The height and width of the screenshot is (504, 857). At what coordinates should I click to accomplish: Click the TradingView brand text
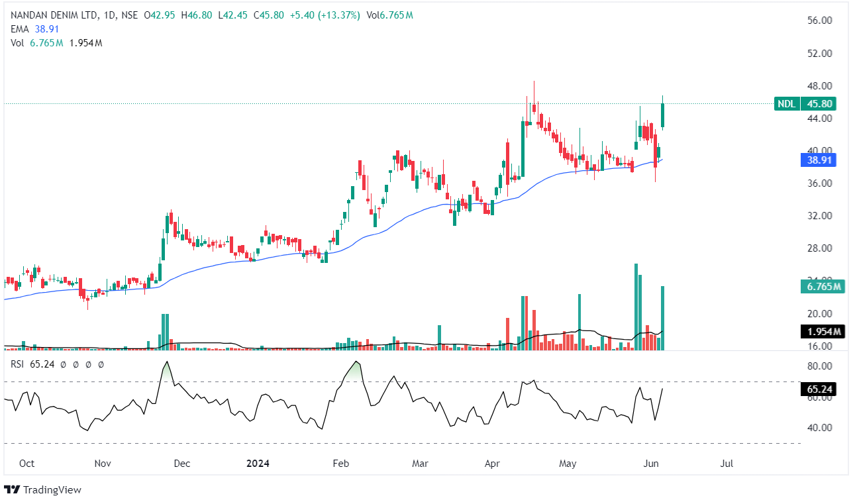(52, 489)
